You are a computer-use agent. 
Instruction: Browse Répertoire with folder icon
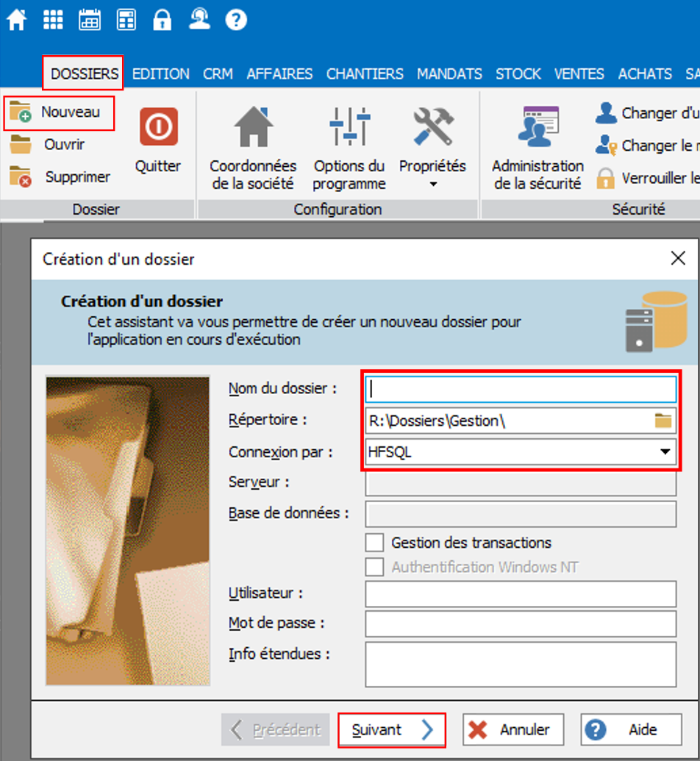click(x=663, y=421)
